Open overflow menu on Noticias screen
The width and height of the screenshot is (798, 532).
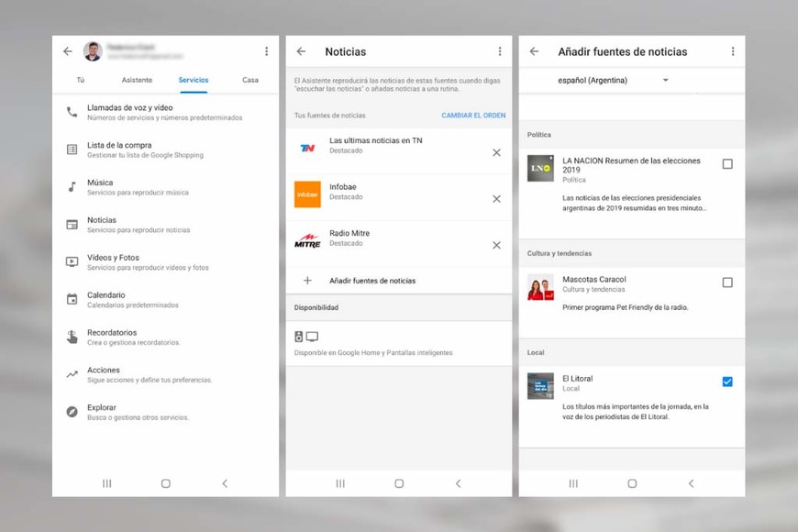500,52
